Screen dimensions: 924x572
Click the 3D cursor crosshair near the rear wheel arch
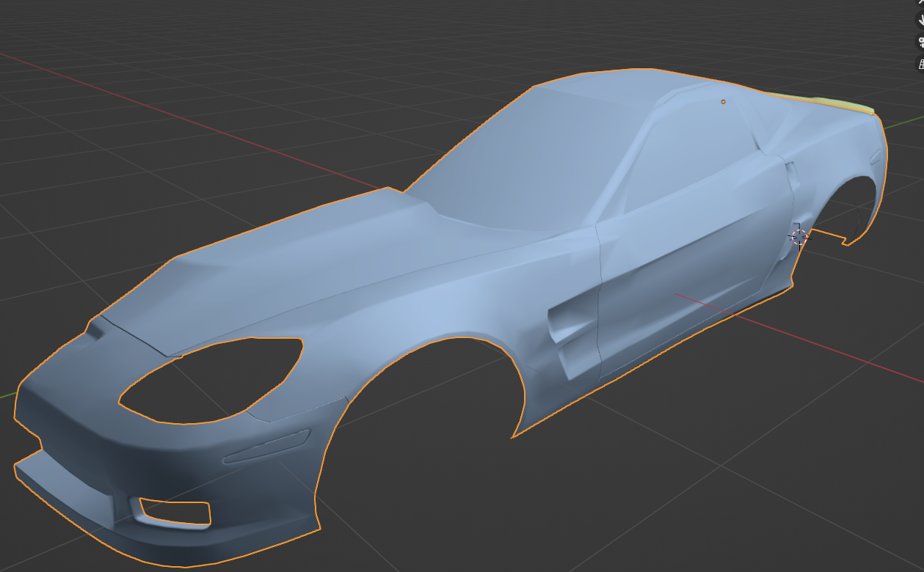tap(799, 236)
